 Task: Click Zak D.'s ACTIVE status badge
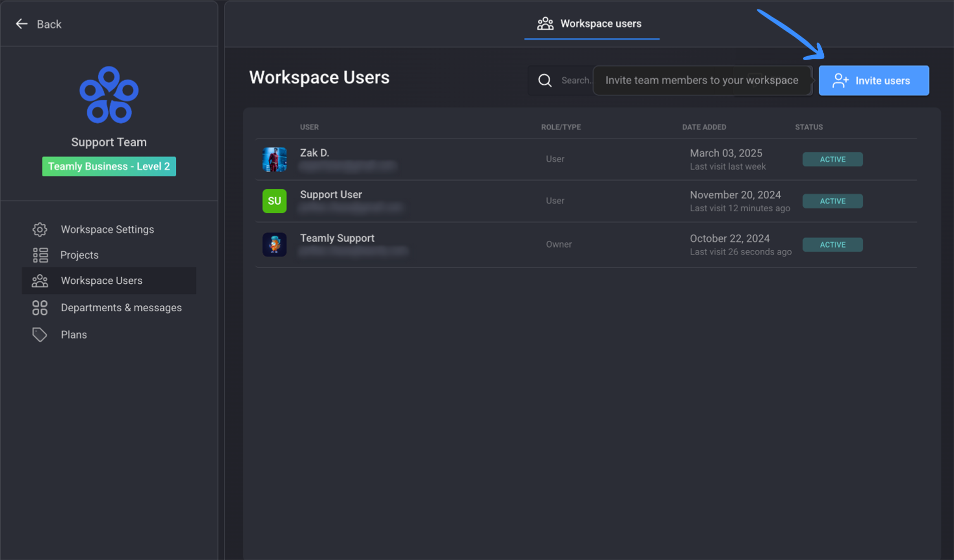tap(832, 159)
